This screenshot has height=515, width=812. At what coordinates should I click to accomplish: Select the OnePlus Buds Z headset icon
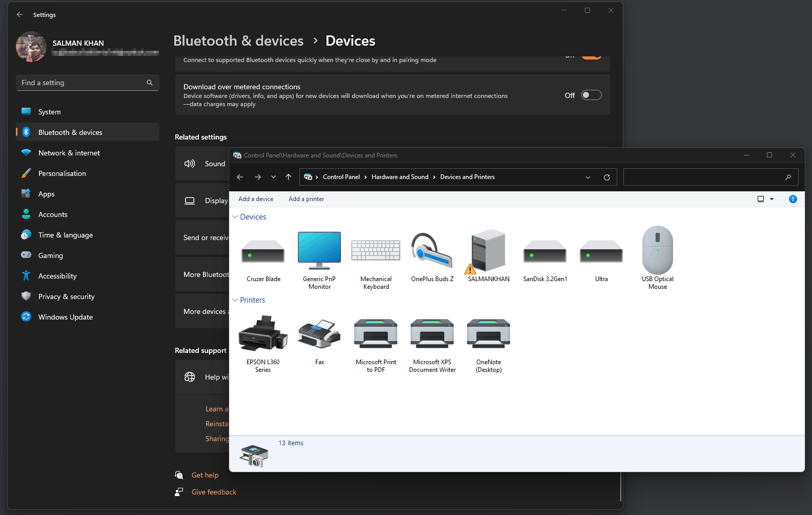coord(432,251)
